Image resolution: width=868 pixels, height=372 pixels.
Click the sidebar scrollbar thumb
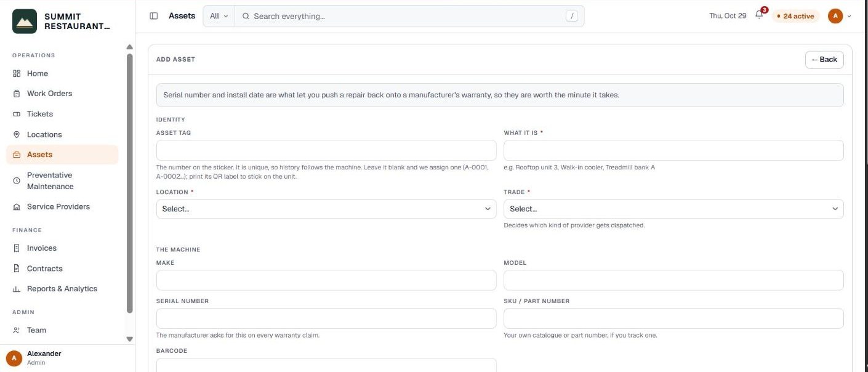pyautogui.click(x=129, y=184)
